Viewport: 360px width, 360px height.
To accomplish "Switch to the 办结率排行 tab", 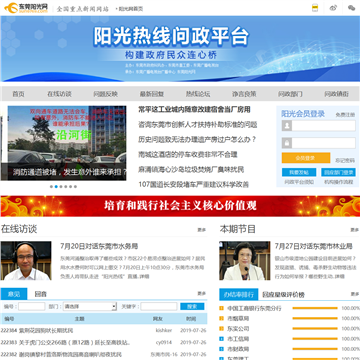I will 239,294.
